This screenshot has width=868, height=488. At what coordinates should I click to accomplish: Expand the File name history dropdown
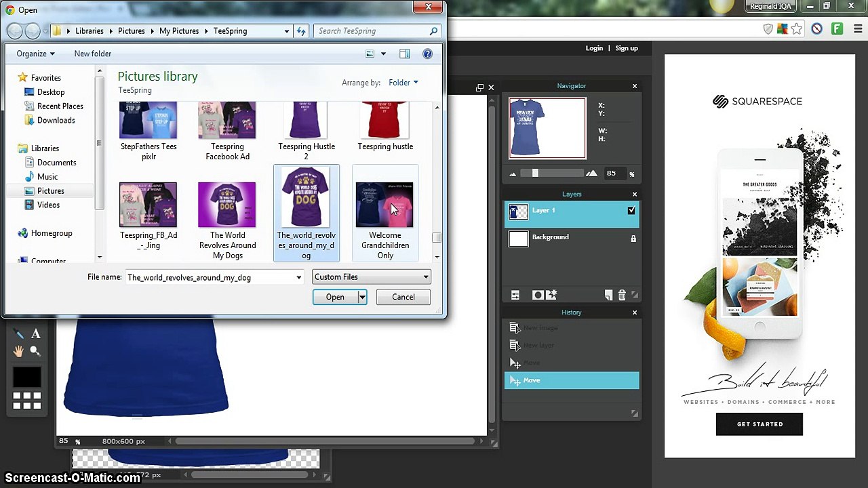pos(298,277)
